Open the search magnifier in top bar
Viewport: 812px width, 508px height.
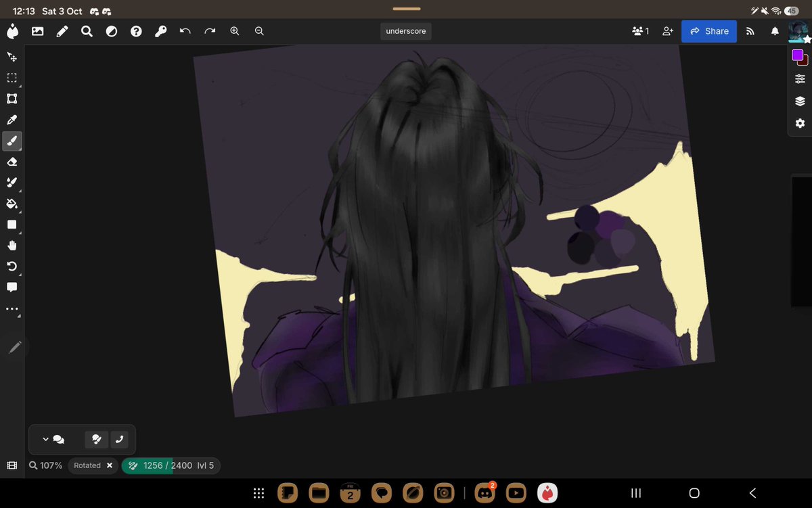87,31
